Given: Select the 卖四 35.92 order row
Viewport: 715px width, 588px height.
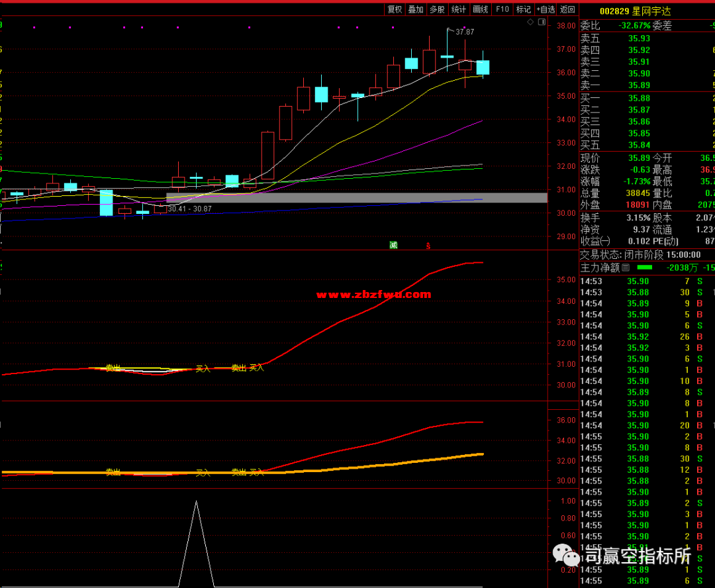Looking at the screenshot, I should [x=647, y=50].
